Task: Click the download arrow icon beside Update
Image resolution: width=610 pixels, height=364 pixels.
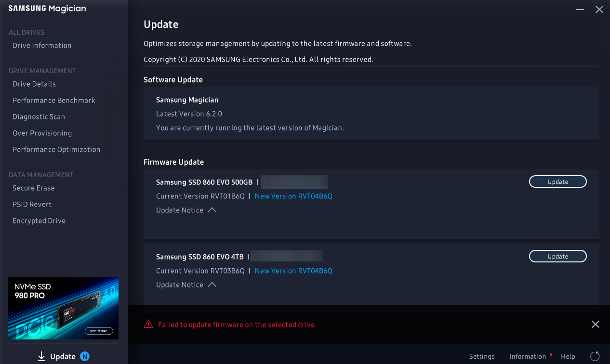Action: 41,356
